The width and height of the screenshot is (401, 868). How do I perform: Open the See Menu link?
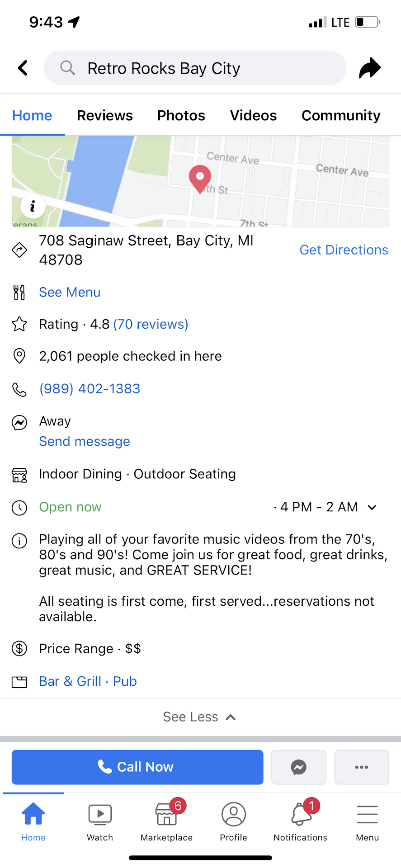coord(70,292)
